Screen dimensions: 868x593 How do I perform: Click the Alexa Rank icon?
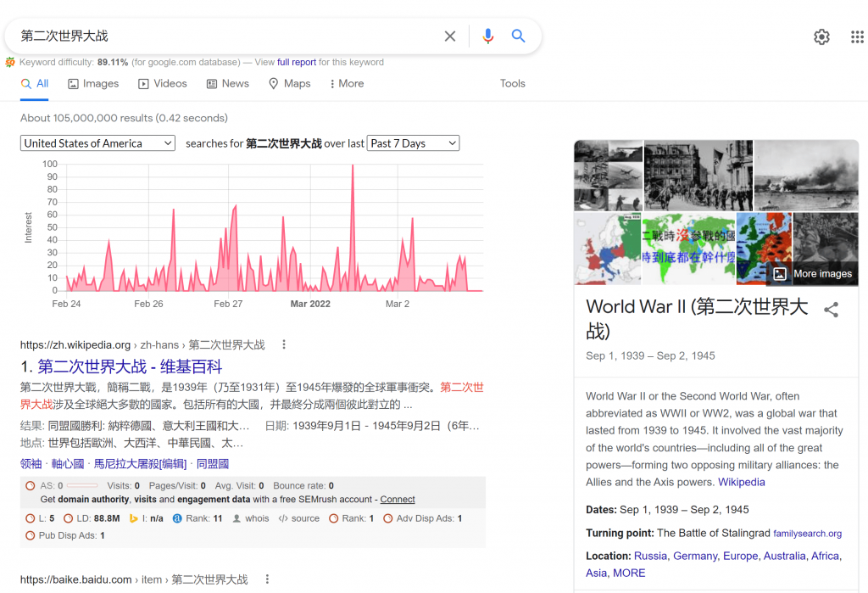coord(177,518)
